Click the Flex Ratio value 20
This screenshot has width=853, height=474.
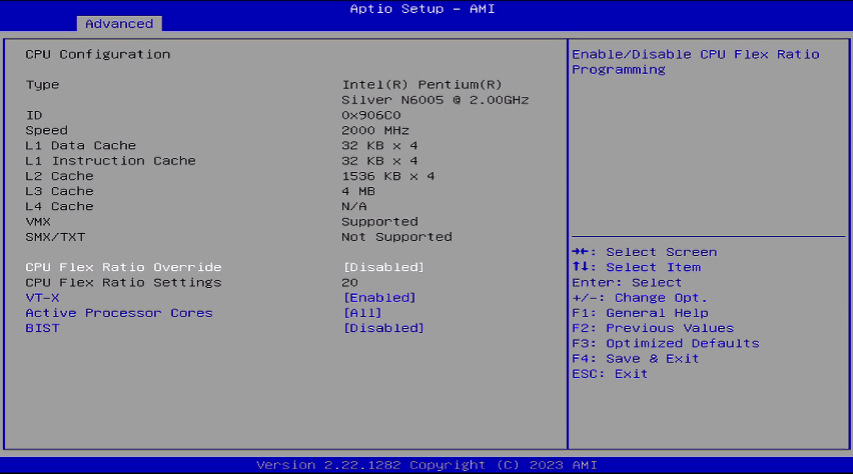click(350, 282)
